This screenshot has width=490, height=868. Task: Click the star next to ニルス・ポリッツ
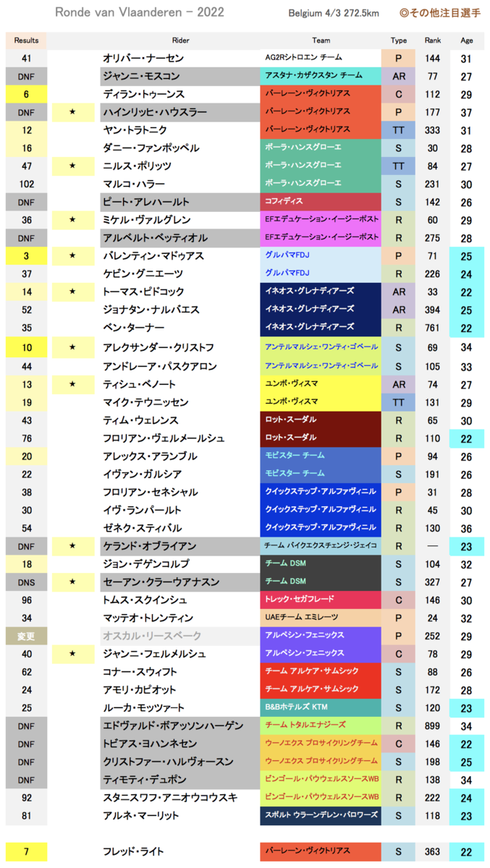click(x=73, y=166)
